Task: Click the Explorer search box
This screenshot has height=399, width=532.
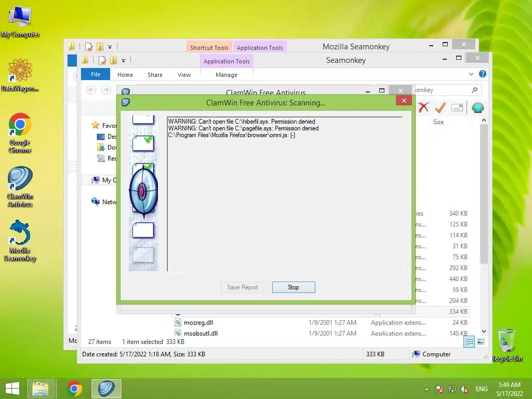Action: [x=447, y=90]
